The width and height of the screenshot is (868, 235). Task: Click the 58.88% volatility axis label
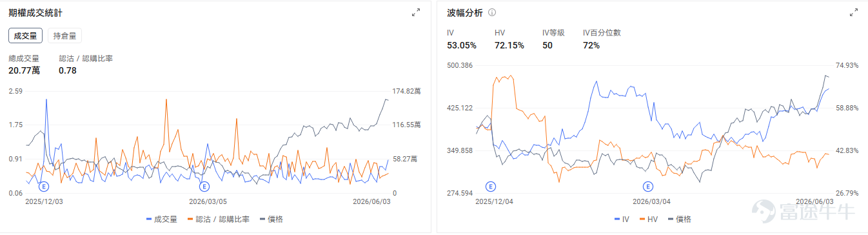847,108
